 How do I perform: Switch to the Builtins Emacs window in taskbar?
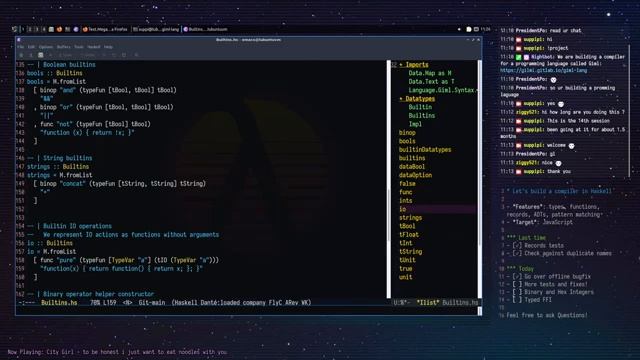click(x=205, y=29)
